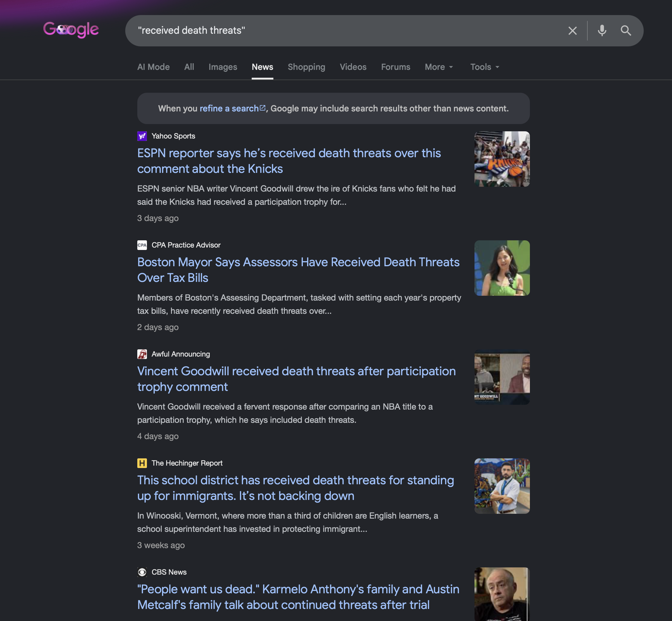Click The Hechinger Report favicon

(142, 463)
